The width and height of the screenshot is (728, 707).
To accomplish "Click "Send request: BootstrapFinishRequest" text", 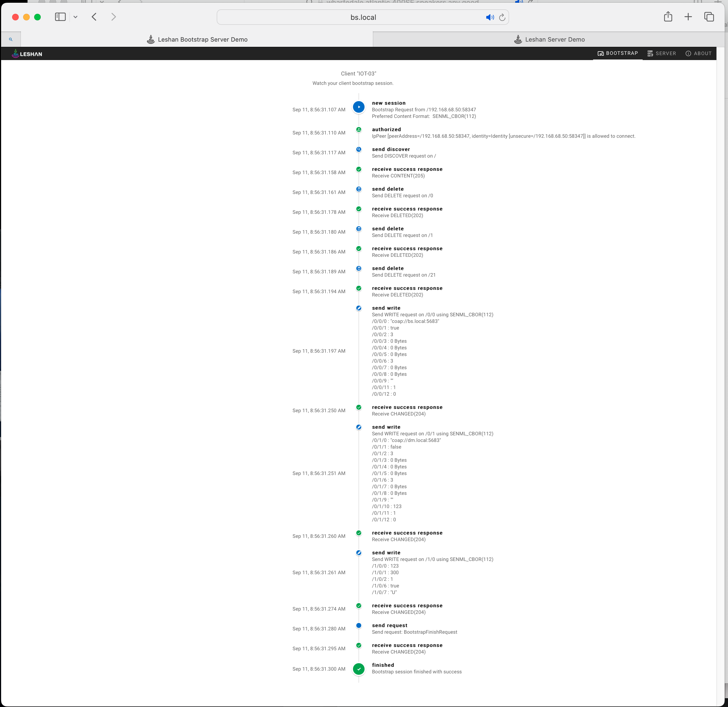I will point(414,632).
